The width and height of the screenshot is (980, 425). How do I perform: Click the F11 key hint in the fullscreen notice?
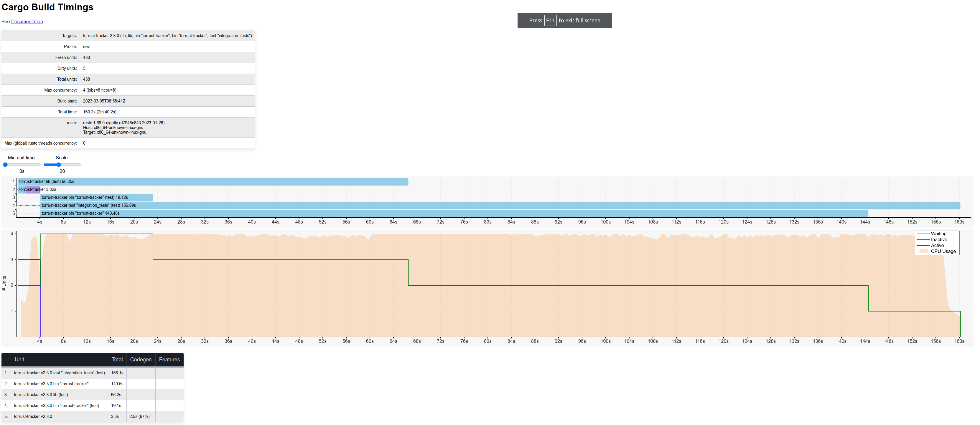tap(550, 21)
